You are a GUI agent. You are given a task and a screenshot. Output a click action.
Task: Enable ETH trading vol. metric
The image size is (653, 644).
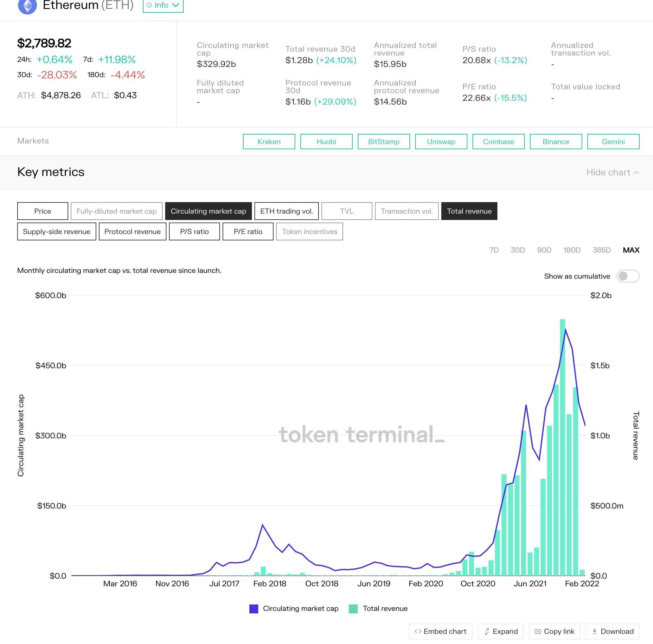287,211
